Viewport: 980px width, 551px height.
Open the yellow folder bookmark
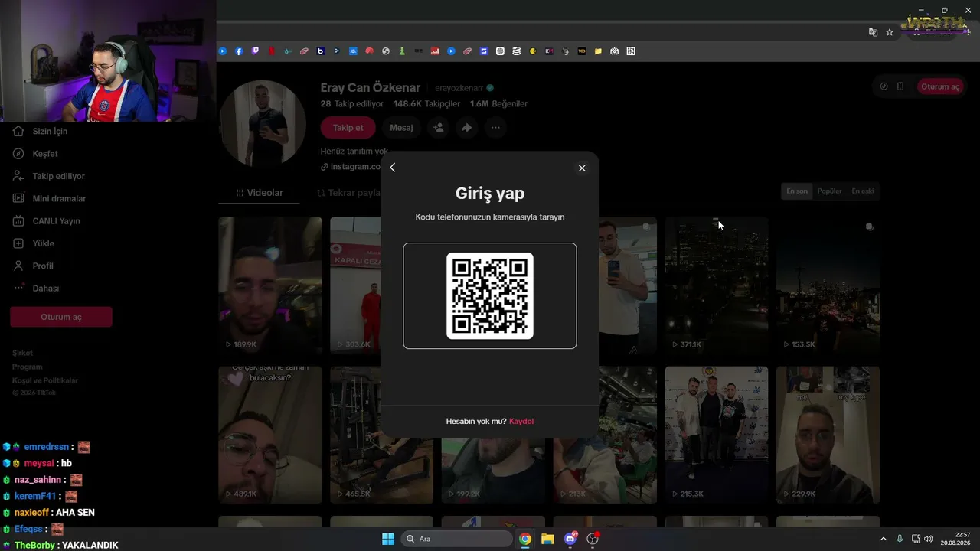click(598, 51)
